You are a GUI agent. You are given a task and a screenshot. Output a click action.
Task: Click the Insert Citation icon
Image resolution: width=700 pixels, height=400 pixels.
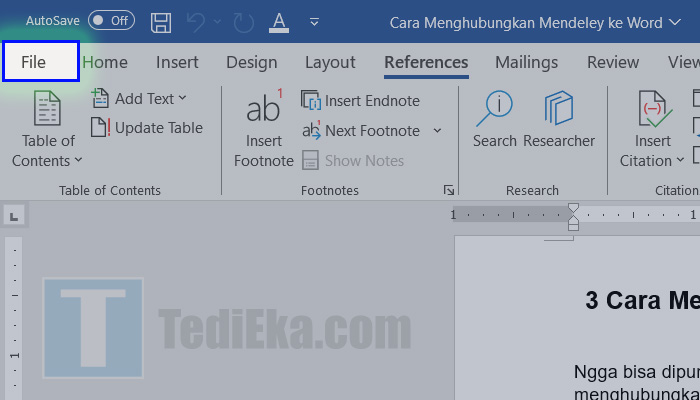[x=654, y=108]
